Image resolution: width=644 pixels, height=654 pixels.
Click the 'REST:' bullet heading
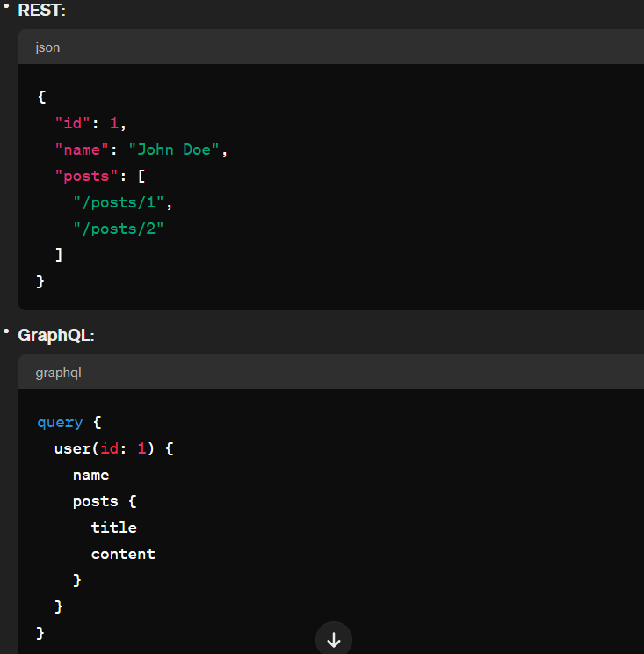[41, 10]
